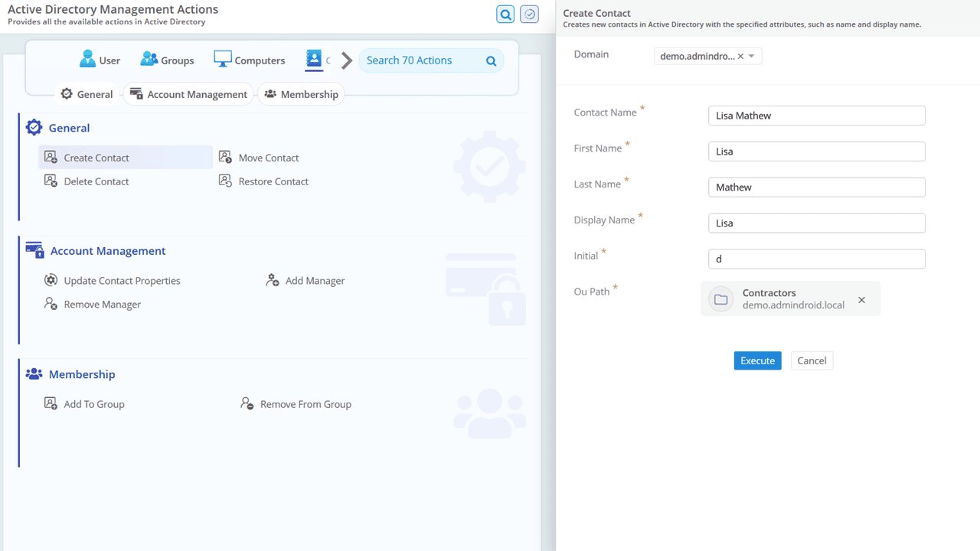This screenshot has height=551, width=980.
Task: Execute the Create Contact action
Action: [757, 360]
